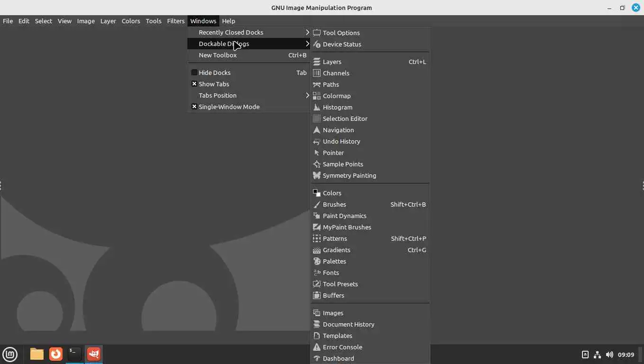
Task: Click the Colormap icon
Action: [317, 96]
